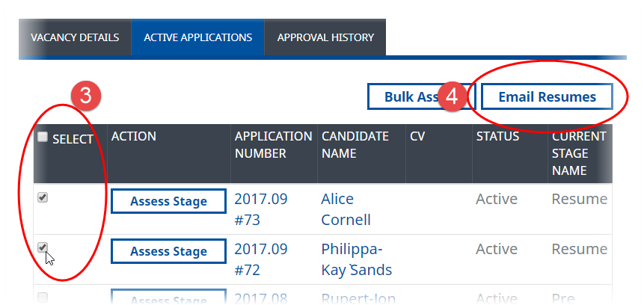
Task: Open the Approval History tab
Action: tap(325, 37)
